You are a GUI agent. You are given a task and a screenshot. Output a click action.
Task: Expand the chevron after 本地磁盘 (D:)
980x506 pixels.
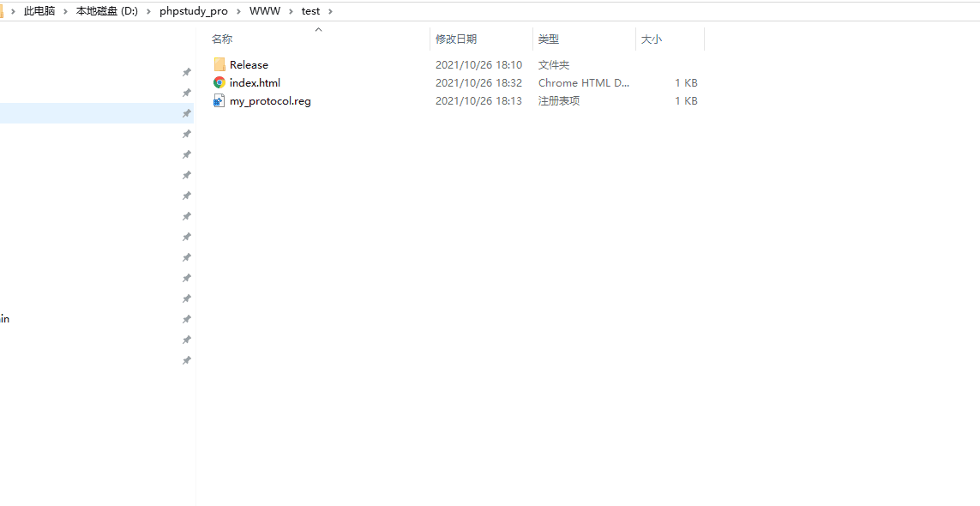coord(148,11)
